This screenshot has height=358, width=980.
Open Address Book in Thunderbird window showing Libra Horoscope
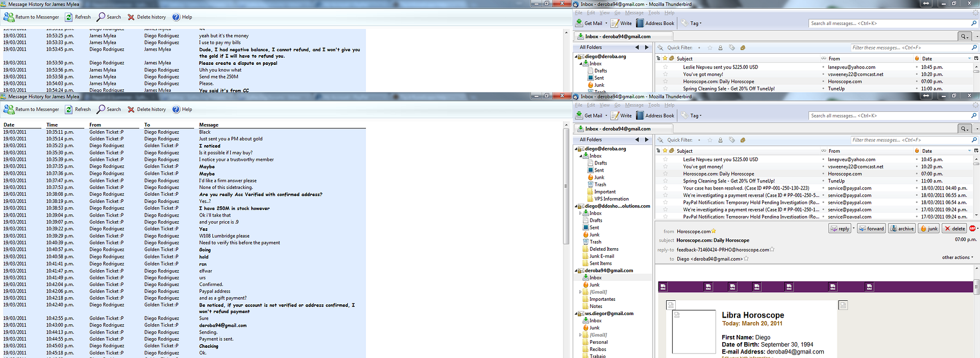pos(655,115)
